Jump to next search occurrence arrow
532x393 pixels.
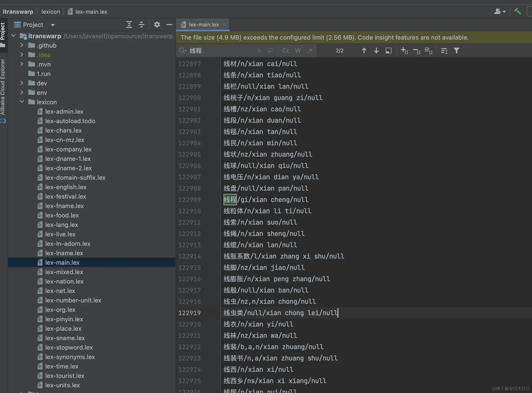pyautogui.click(x=376, y=51)
